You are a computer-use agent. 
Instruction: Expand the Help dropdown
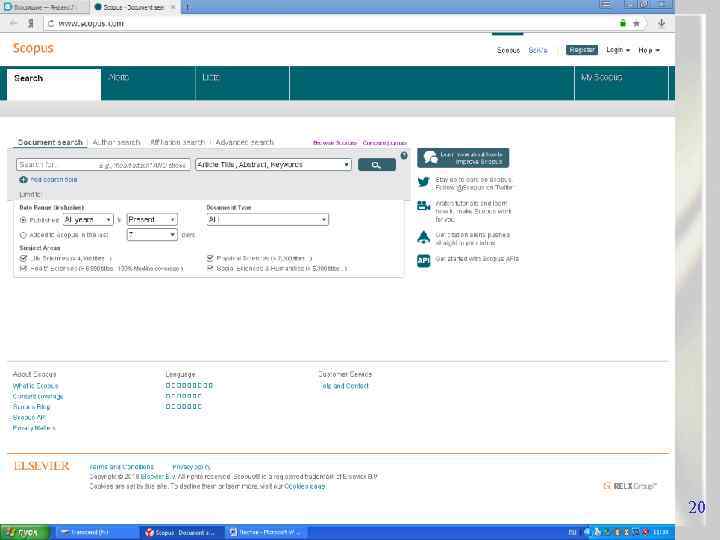pyautogui.click(x=649, y=50)
